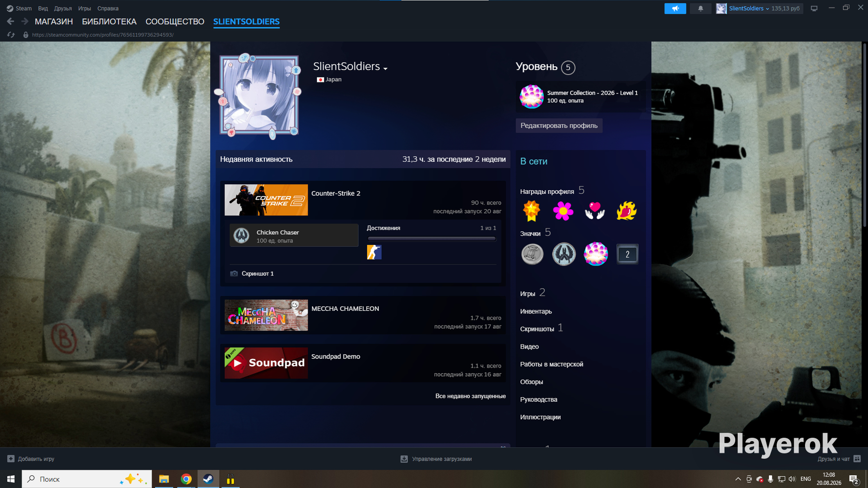This screenshot has width=868, height=488.
Task: Open the notifications bell in Steam
Action: pyautogui.click(x=701, y=8)
